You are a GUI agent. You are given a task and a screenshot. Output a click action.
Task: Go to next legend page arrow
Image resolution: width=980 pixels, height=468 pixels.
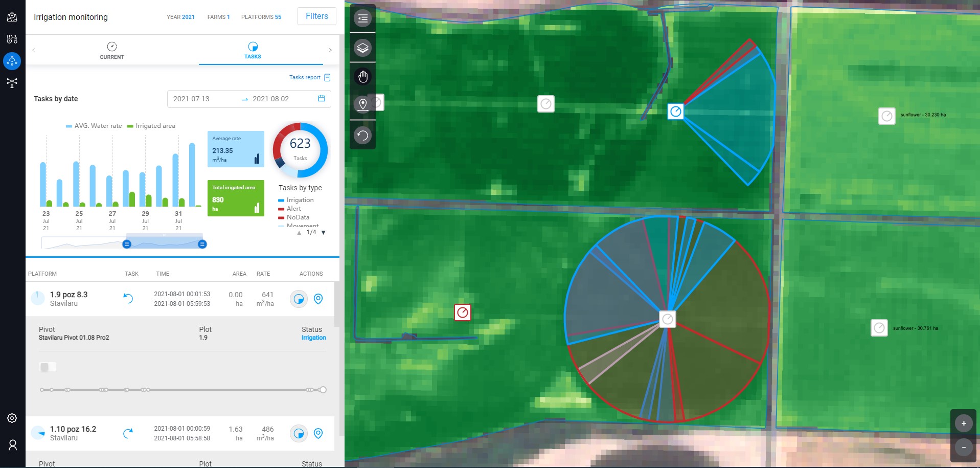(x=323, y=233)
